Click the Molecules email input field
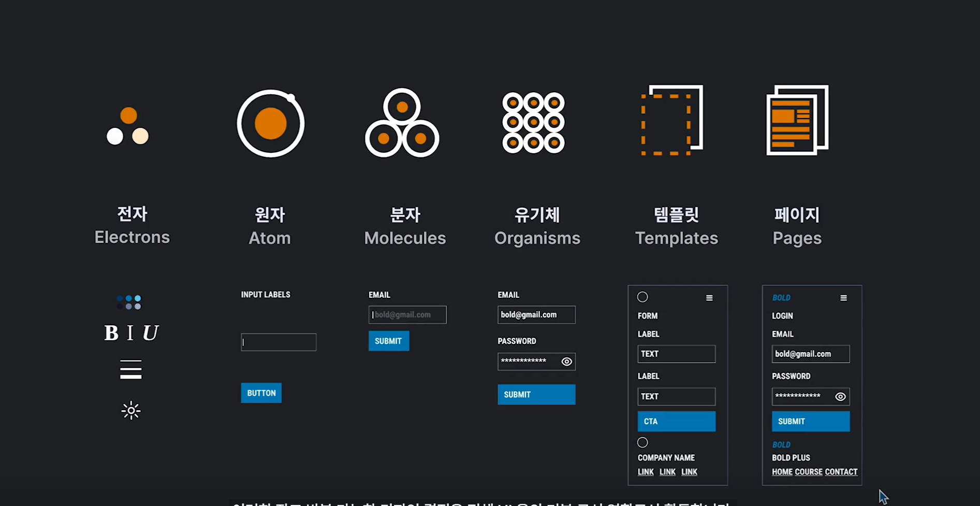980x506 pixels. 407,315
